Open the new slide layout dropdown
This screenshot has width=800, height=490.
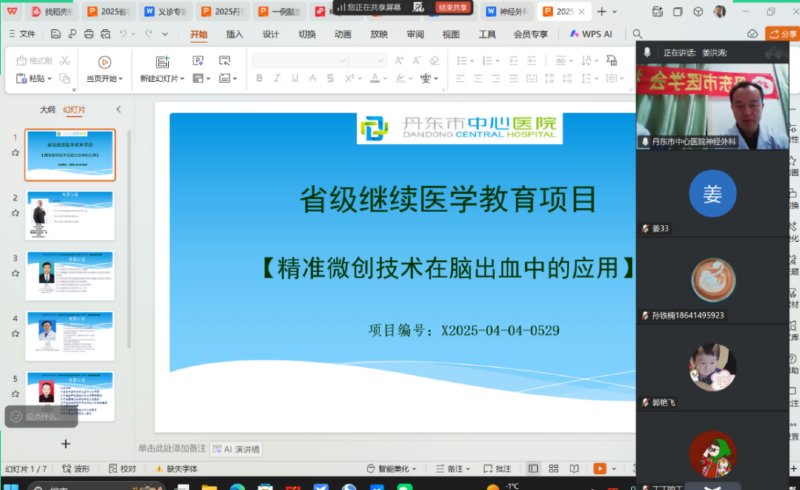[x=181, y=78]
